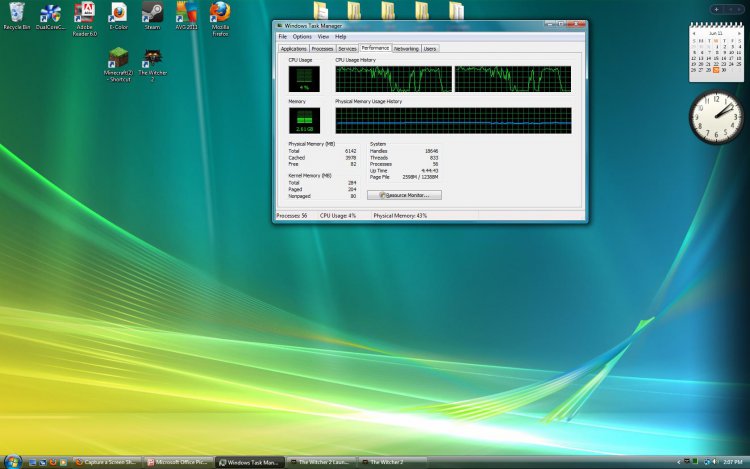Click the 'Jun 11' calendar gadget header
The image size is (750, 469).
pos(716,33)
